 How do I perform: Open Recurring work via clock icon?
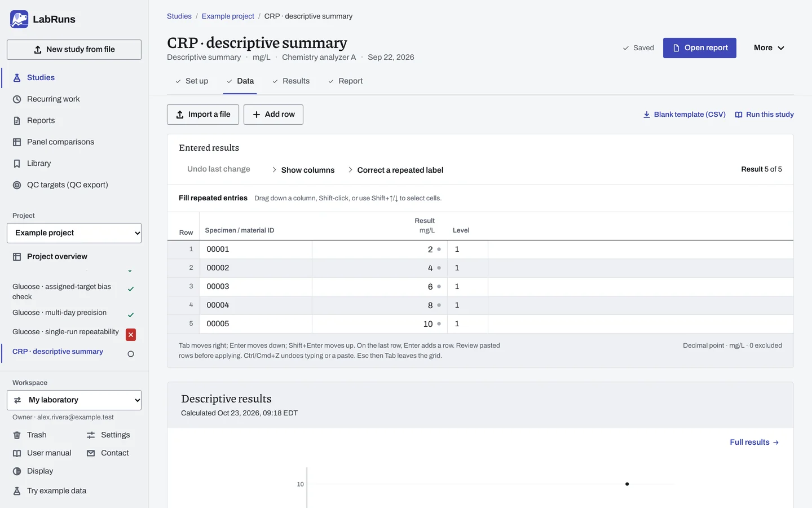(x=17, y=99)
